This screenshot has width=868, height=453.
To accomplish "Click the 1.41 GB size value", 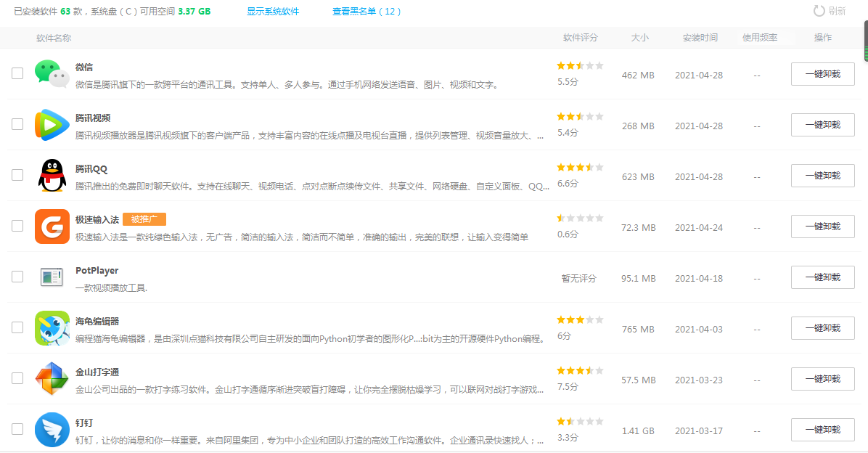I will (x=638, y=430).
